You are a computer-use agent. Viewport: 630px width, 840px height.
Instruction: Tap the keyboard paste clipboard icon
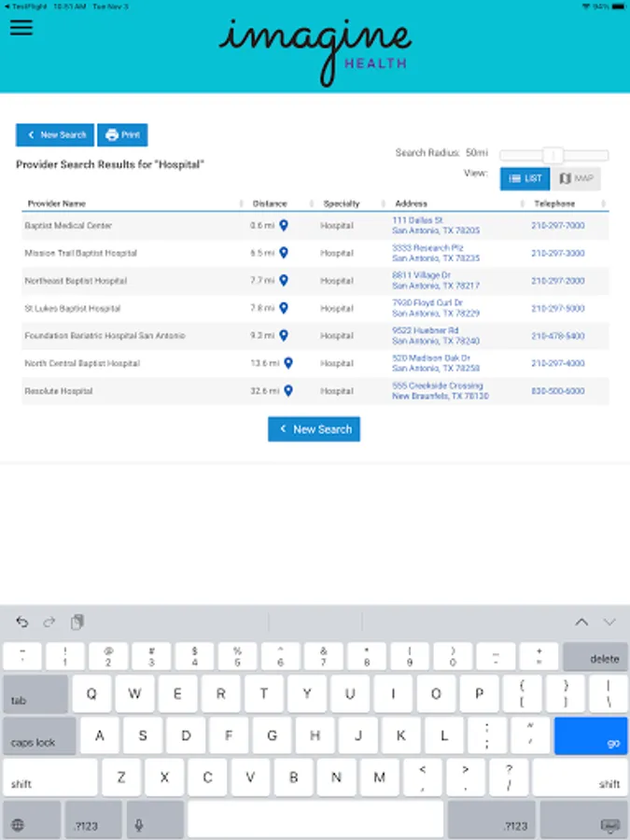tap(77, 622)
